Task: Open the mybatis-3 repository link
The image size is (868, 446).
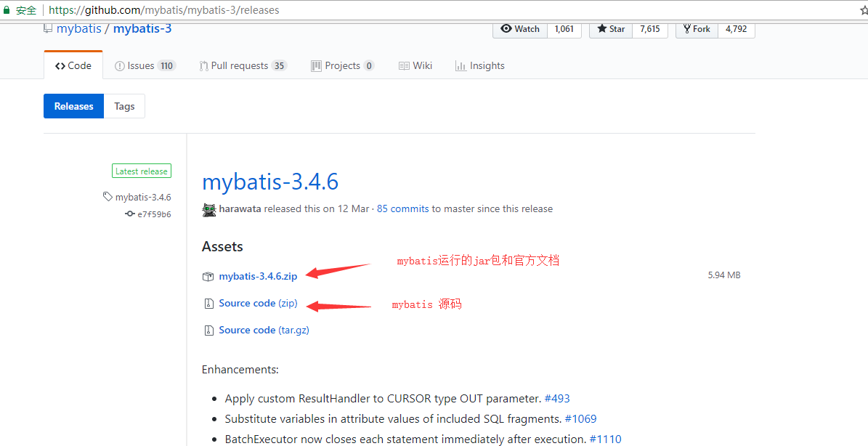Action: click(142, 29)
